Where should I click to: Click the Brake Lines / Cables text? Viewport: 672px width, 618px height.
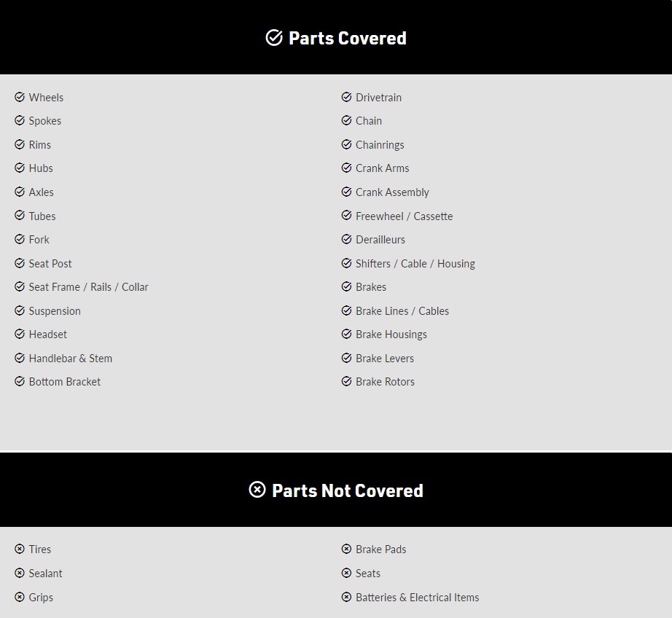[x=402, y=310]
